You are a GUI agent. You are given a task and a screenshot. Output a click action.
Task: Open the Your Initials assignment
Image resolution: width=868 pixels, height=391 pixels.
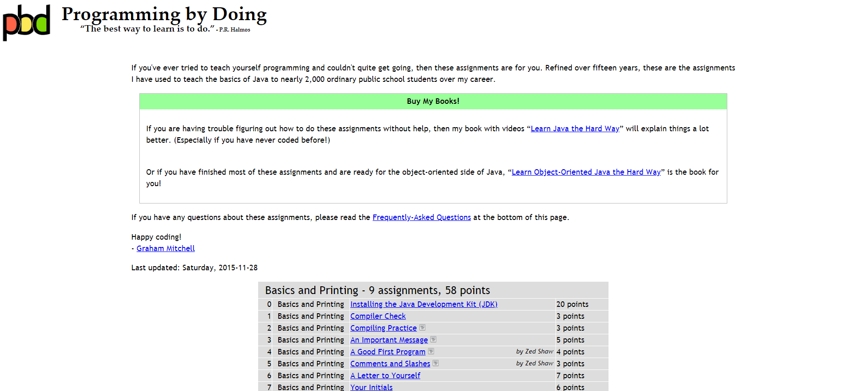click(x=371, y=387)
